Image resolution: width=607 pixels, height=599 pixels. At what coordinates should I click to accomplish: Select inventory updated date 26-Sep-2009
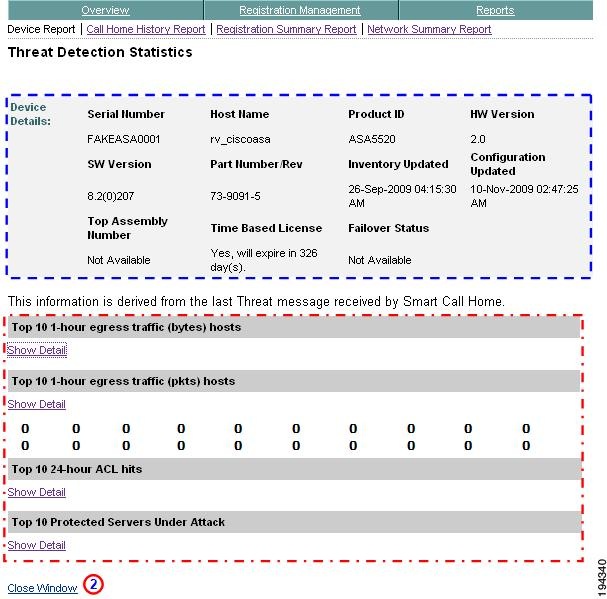[x=402, y=196]
